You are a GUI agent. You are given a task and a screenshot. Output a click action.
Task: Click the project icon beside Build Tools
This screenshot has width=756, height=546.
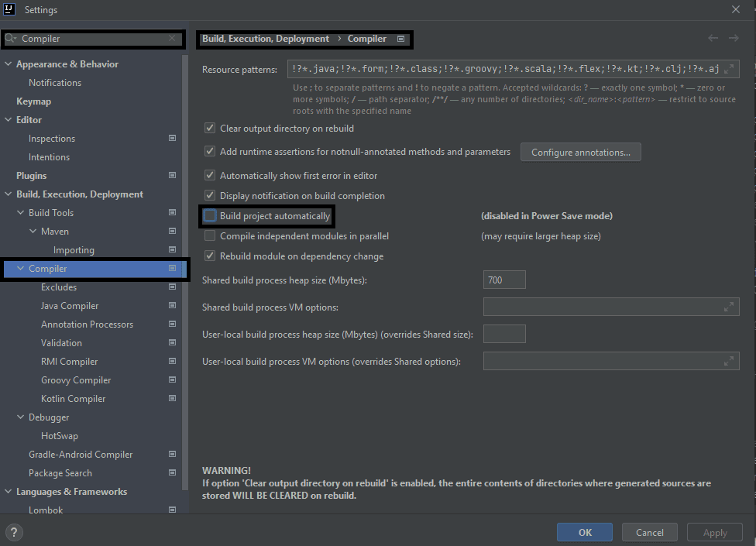tap(172, 212)
